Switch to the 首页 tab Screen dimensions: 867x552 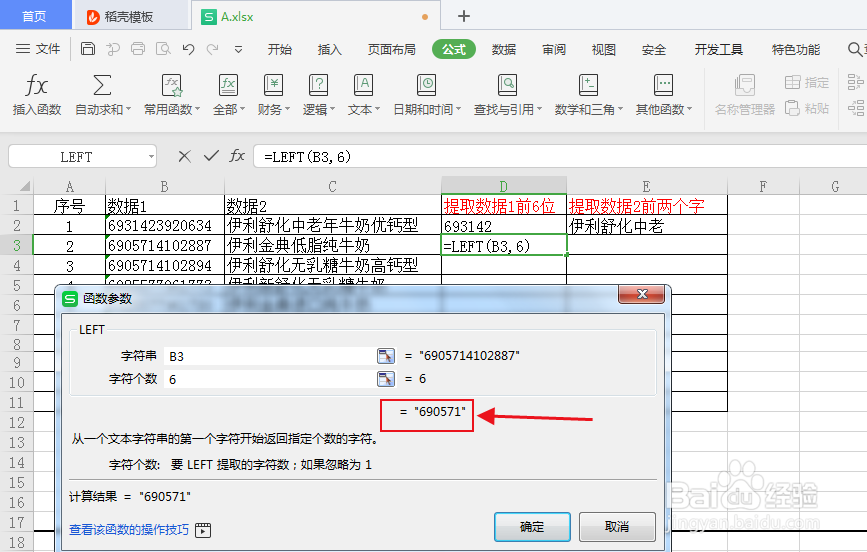[x=34, y=16]
